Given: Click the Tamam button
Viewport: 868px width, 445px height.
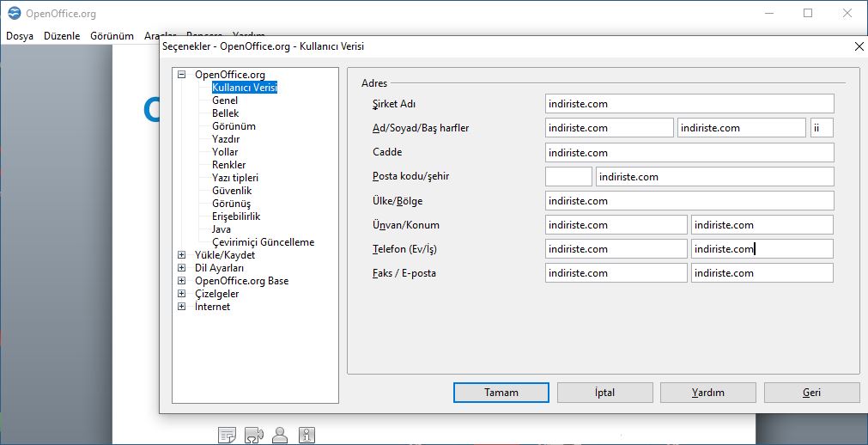Looking at the screenshot, I should (x=501, y=393).
